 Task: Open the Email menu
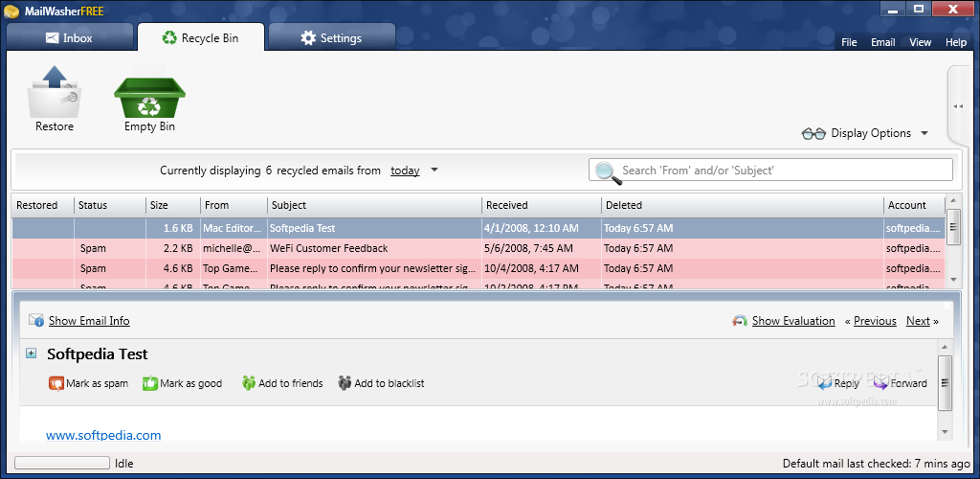(x=882, y=42)
